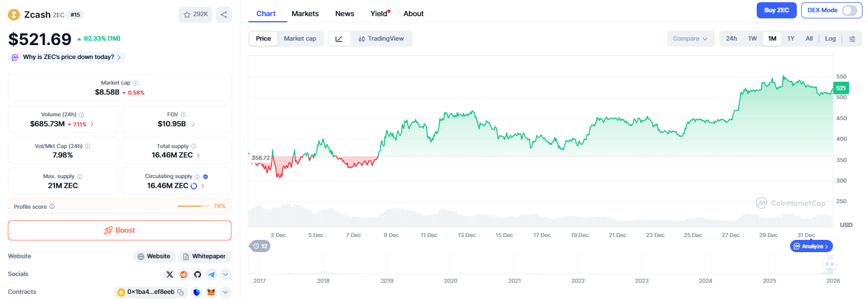Open chart settings sliders icon
The height and width of the screenshot is (300, 868).
click(852, 38)
